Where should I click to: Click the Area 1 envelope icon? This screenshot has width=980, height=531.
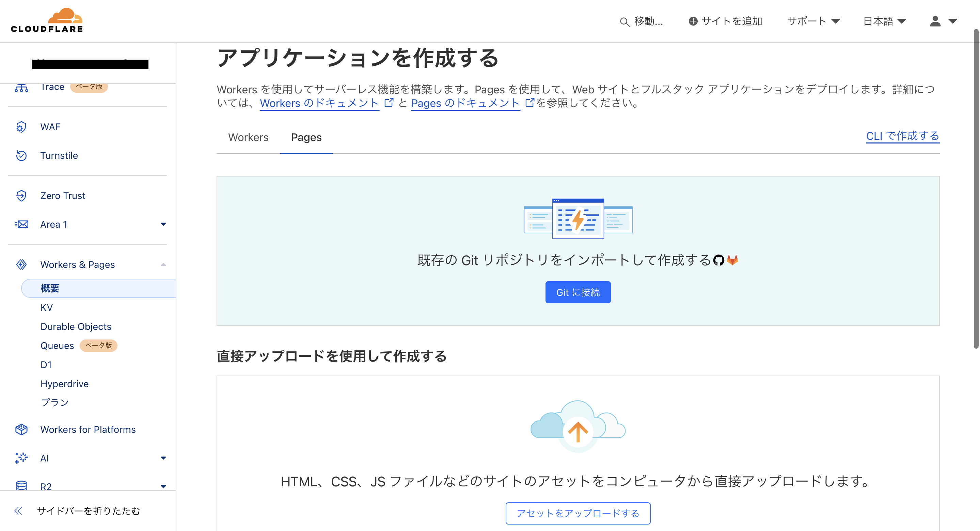[21, 224]
